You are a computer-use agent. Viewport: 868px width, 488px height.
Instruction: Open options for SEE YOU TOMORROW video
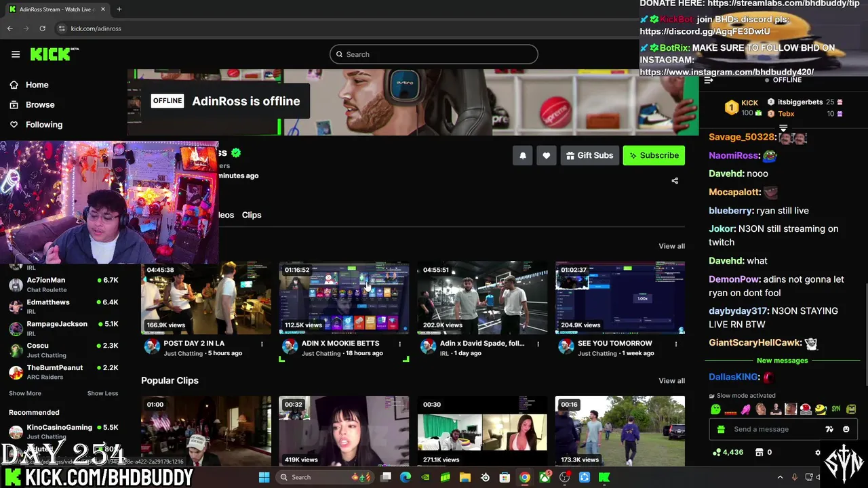click(x=676, y=344)
